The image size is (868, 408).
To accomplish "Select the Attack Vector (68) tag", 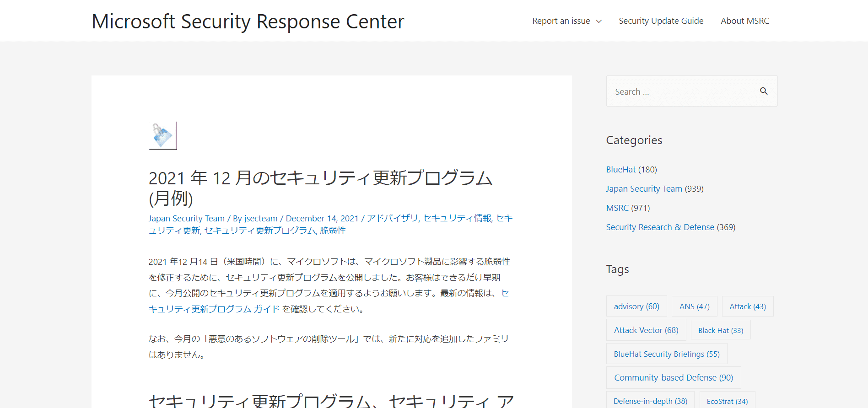I will click(646, 330).
